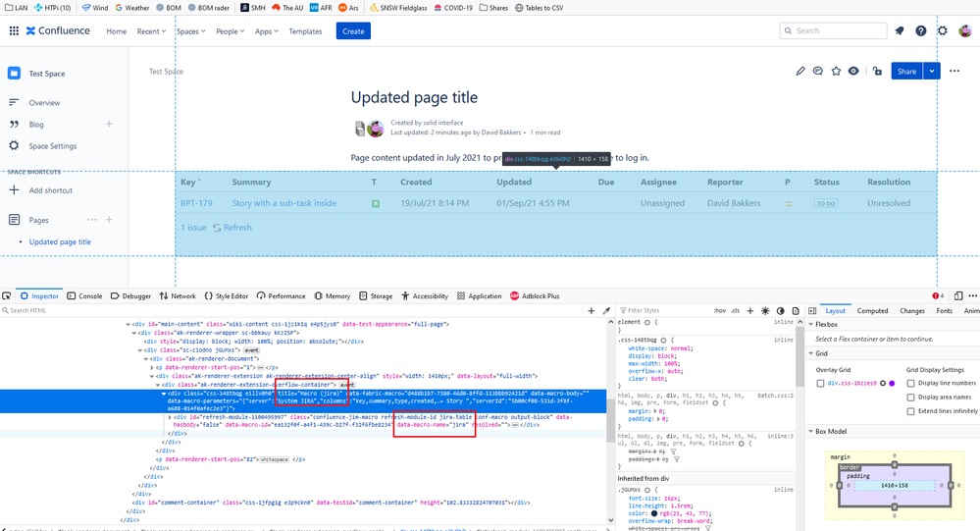Toggle light color scheme simulation
The height and width of the screenshot is (531, 980).
765,310
